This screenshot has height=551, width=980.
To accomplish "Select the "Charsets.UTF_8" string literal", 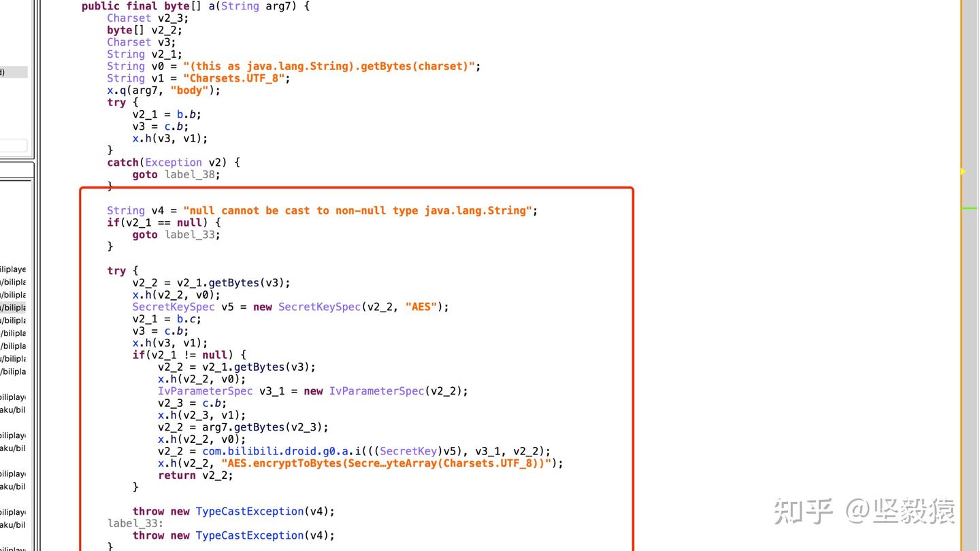I will 233,78.
